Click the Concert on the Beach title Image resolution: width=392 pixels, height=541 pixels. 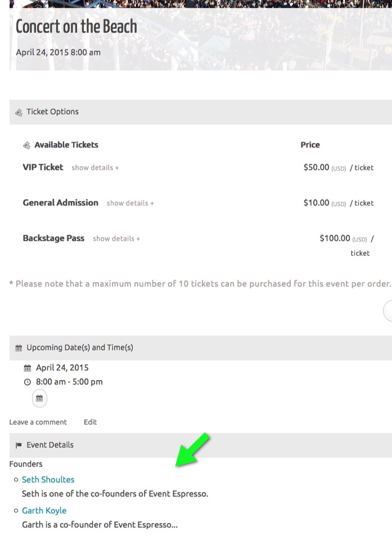tap(76, 26)
